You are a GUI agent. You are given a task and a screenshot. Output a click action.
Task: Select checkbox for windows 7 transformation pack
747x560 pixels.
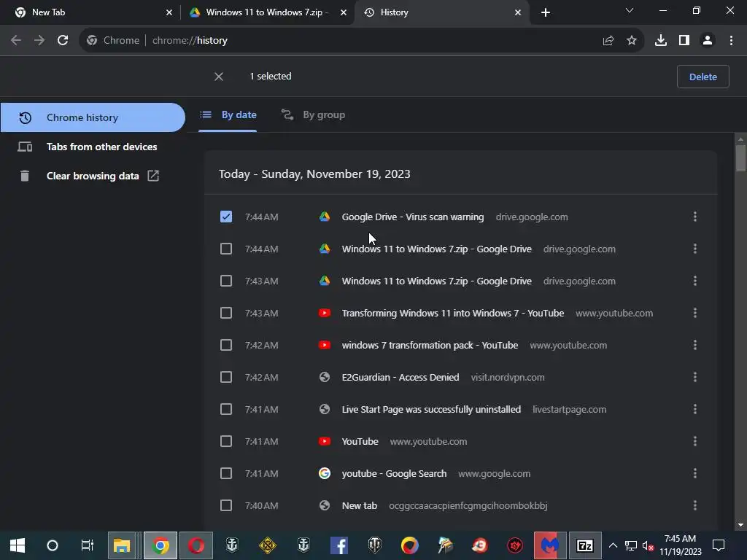coord(226,345)
